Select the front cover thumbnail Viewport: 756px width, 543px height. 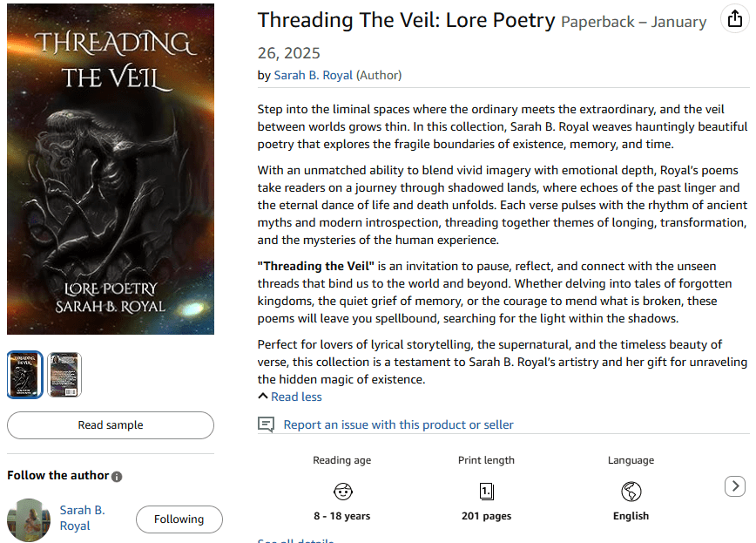click(24, 375)
